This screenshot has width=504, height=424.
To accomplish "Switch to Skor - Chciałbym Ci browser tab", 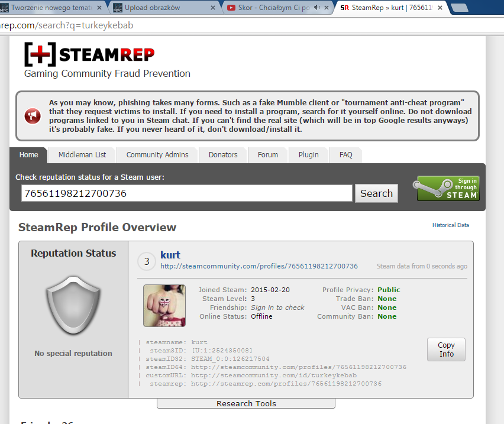I will point(273,8).
